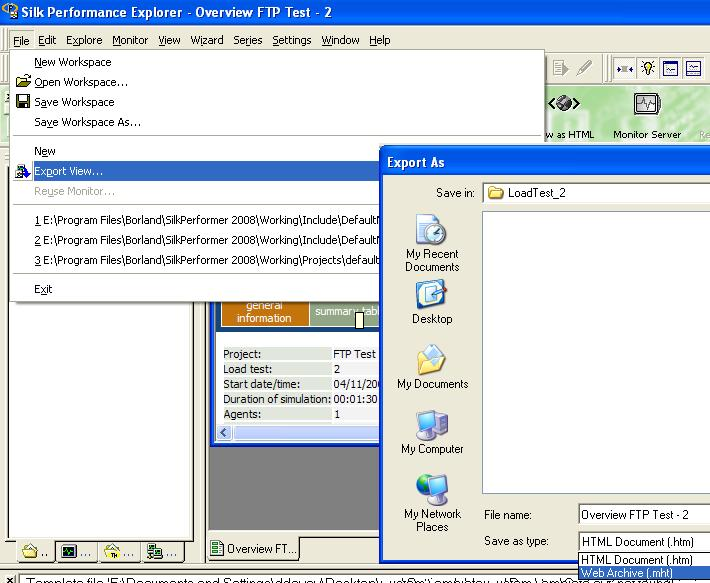Switch to the summary tables tab

coord(345,313)
